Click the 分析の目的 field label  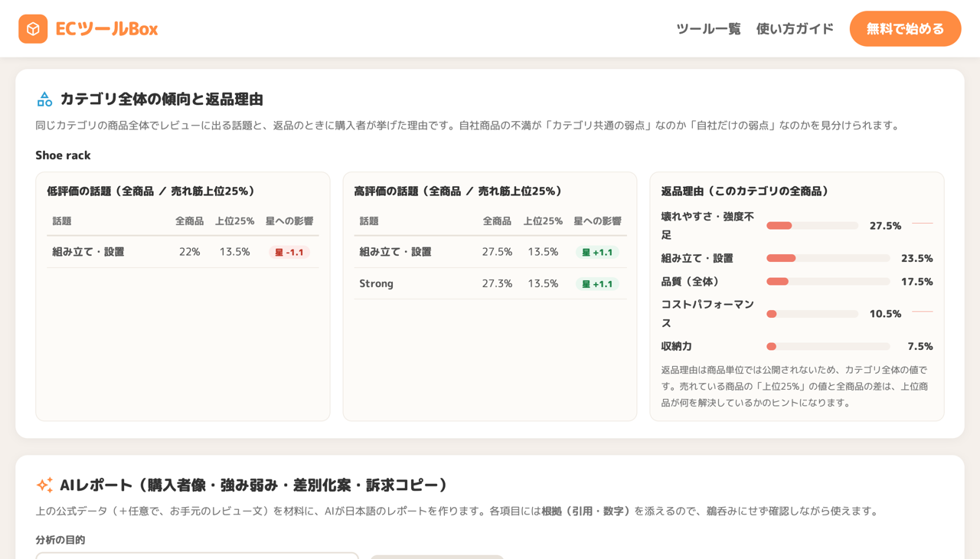tap(60, 540)
